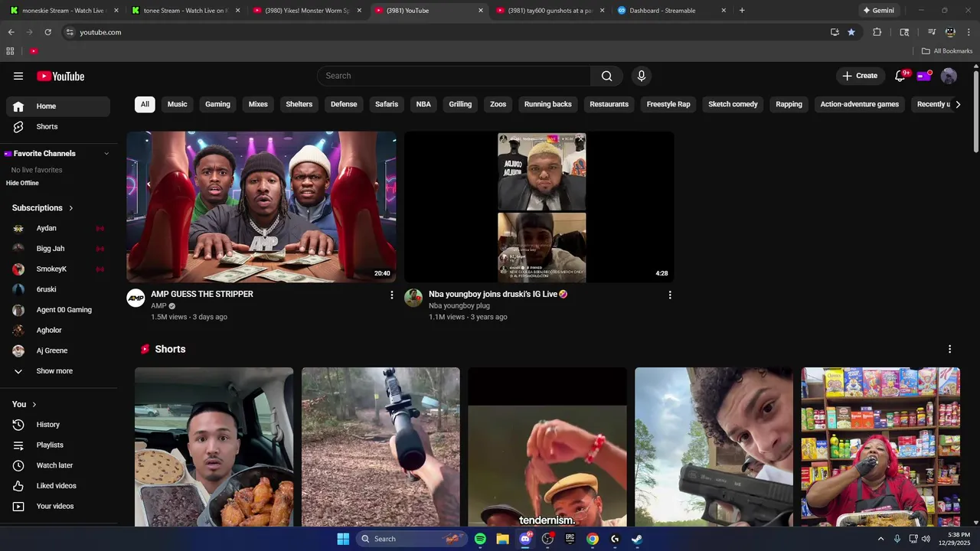The width and height of the screenshot is (980, 551).
Task: Open new browser tab
Action: [742, 11]
